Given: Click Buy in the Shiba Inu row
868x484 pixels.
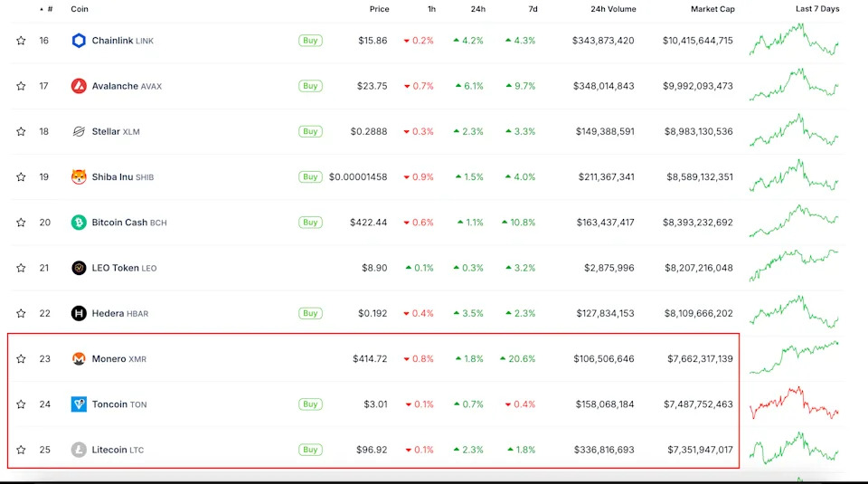Looking at the screenshot, I should tap(310, 176).
